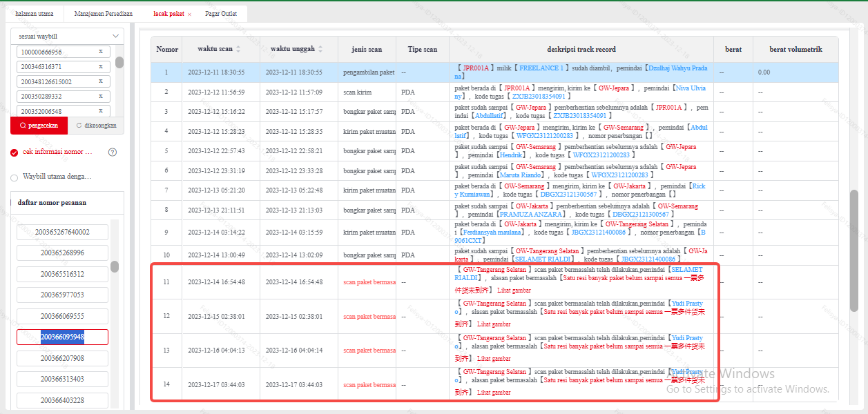Open the Pagar Outlet tab
Screen dimensions: 868x414
[221, 14]
